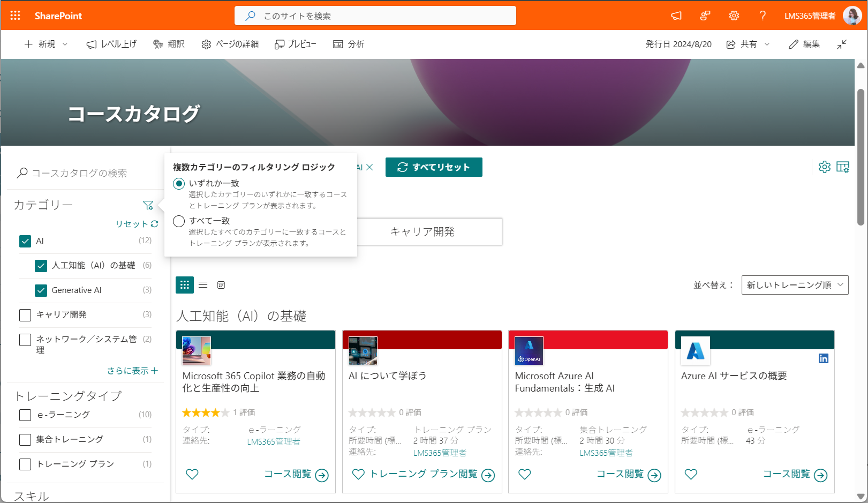Click the SharePoint title link
868x503 pixels.
[x=58, y=16]
